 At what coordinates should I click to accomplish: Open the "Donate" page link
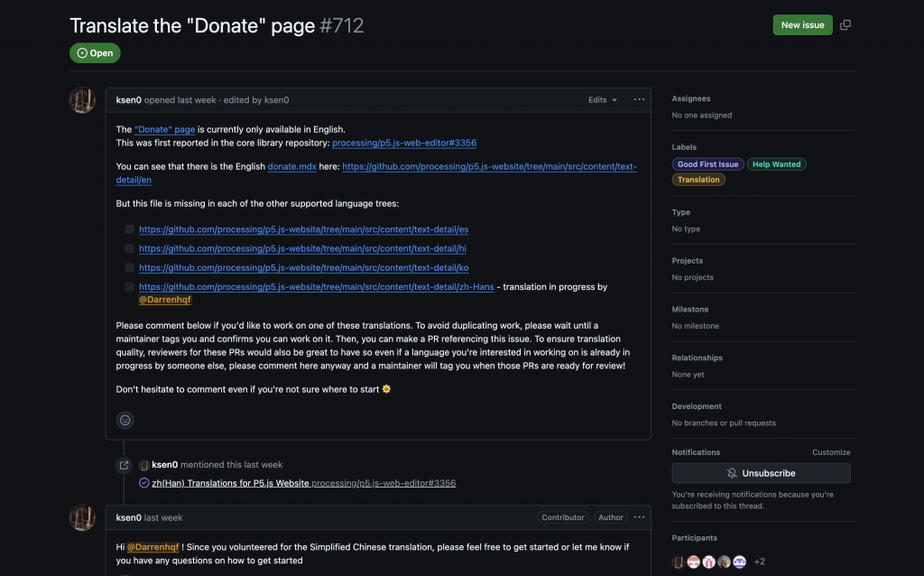[164, 129]
